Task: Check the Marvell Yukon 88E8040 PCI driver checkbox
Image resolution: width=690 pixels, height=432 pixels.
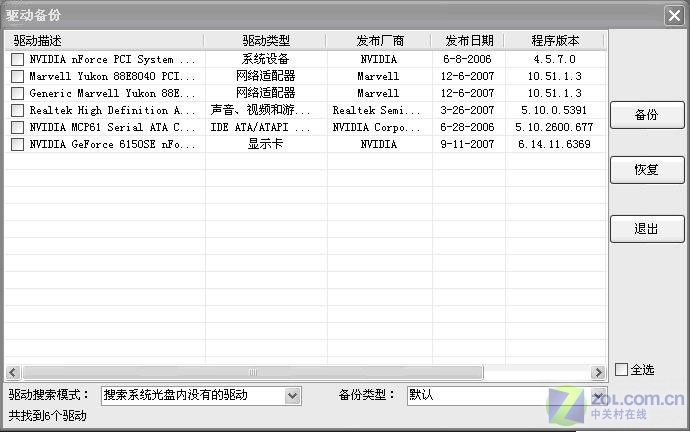Action: coord(17,77)
